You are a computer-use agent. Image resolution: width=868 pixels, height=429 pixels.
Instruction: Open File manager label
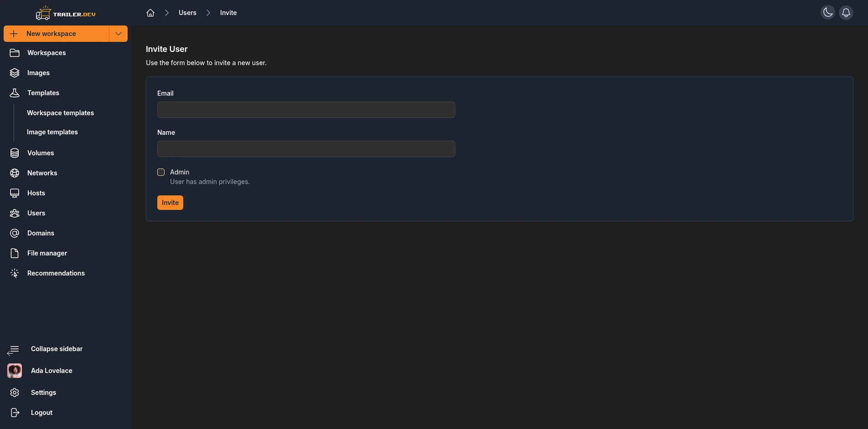pos(47,253)
